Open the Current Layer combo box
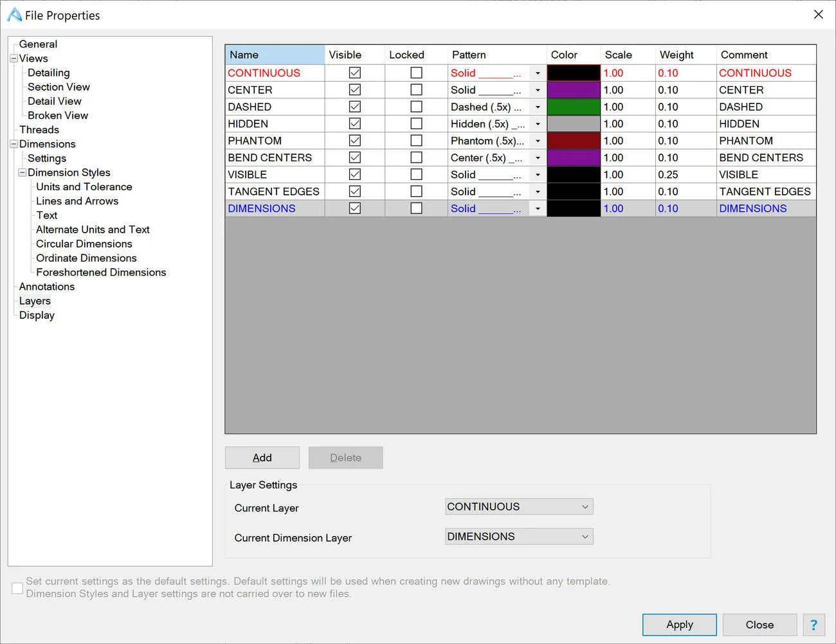The height and width of the screenshot is (644, 836). click(519, 506)
